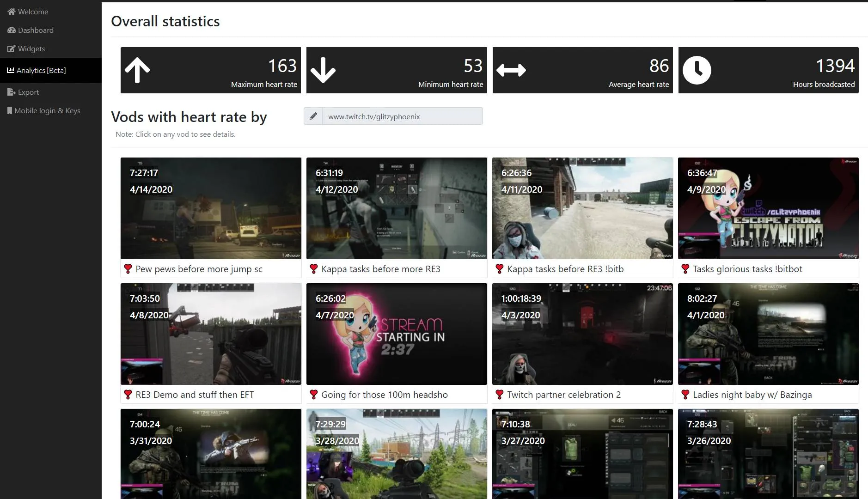Click the up arrow on Maximum heart rate
The height and width of the screenshot is (499, 868).
[x=137, y=70]
